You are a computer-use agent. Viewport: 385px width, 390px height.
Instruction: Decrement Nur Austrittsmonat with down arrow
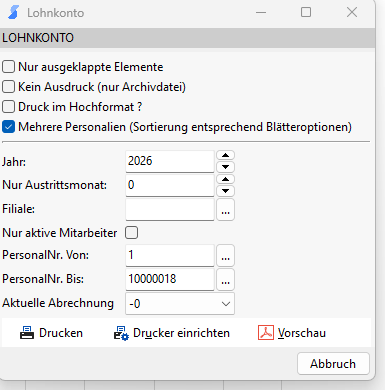pos(226,191)
